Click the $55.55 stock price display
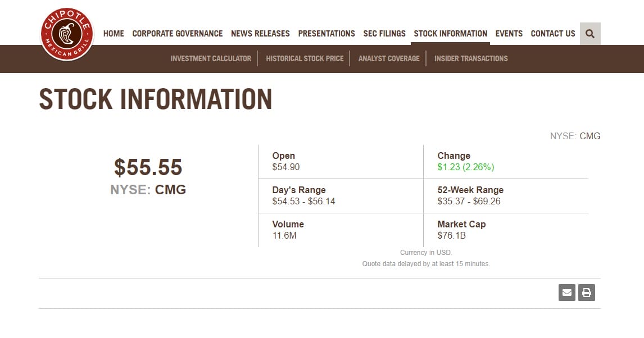The height and width of the screenshot is (338, 644). tap(148, 167)
